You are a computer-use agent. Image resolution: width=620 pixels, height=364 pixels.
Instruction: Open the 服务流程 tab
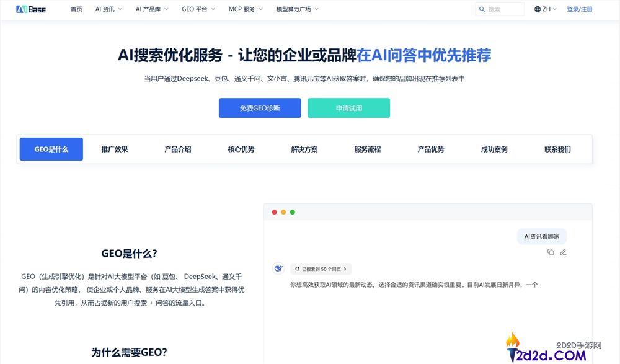point(368,149)
